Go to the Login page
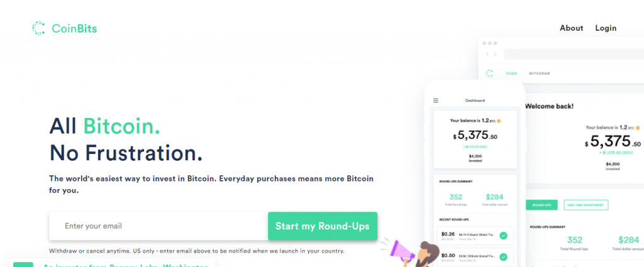The height and width of the screenshot is (267, 644). [x=606, y=28]
